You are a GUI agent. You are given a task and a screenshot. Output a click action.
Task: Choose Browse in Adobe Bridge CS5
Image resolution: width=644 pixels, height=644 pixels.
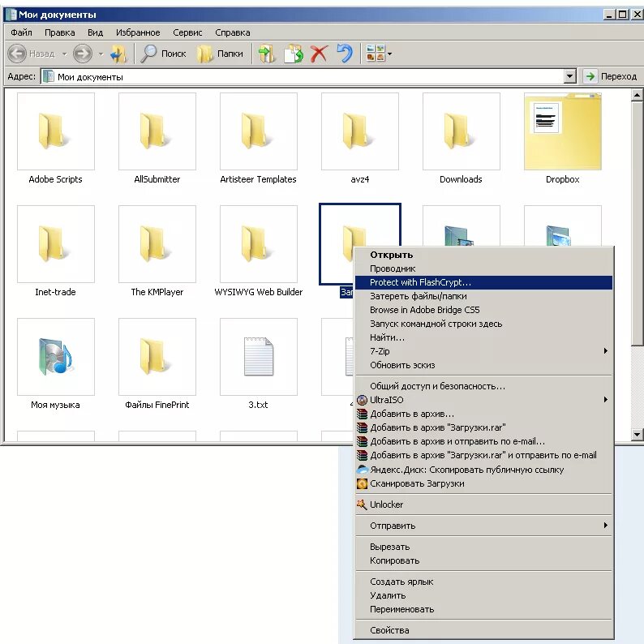click(x=484, y=310)
